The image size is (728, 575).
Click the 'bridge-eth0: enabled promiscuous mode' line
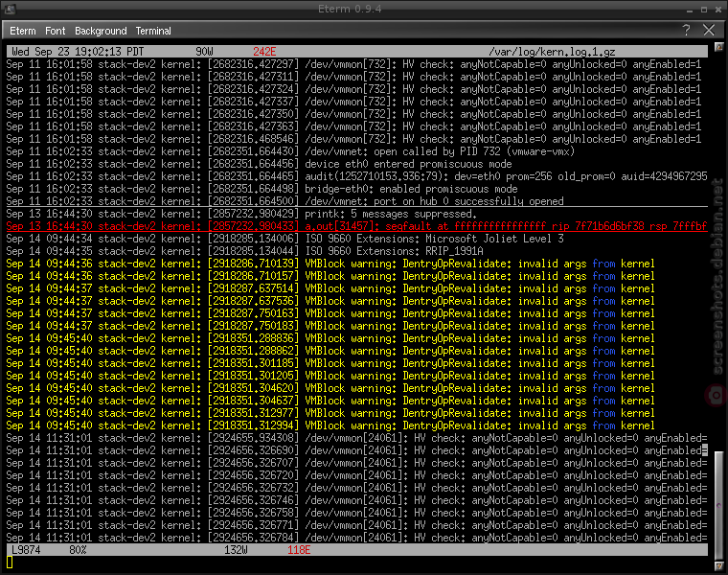(262, 189)
